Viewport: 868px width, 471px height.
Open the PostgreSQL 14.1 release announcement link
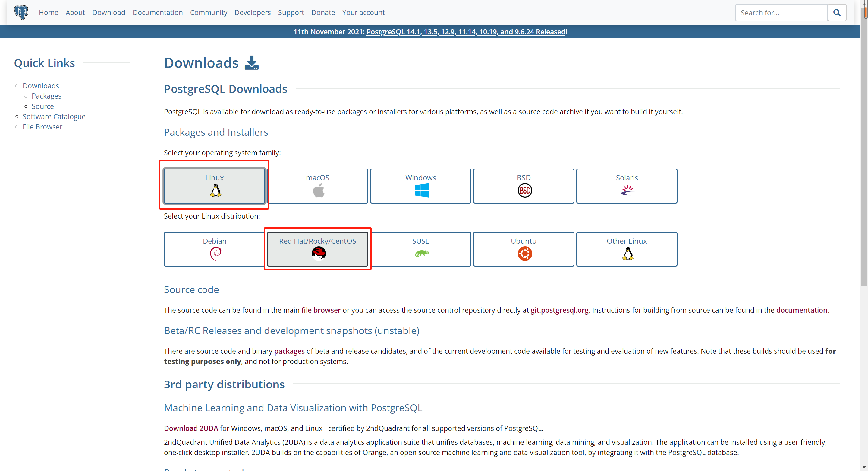pos(466,32)
